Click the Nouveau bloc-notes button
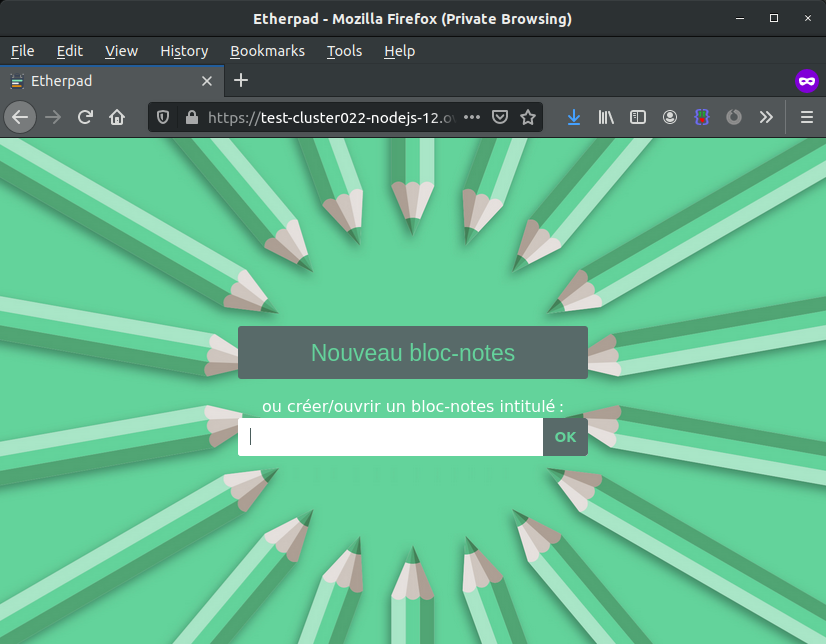This screenshot has width=826, height=644. click(412, 352)
